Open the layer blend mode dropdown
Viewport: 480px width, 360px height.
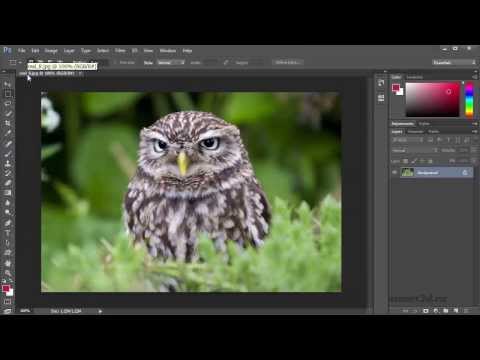tap(414, 150)
